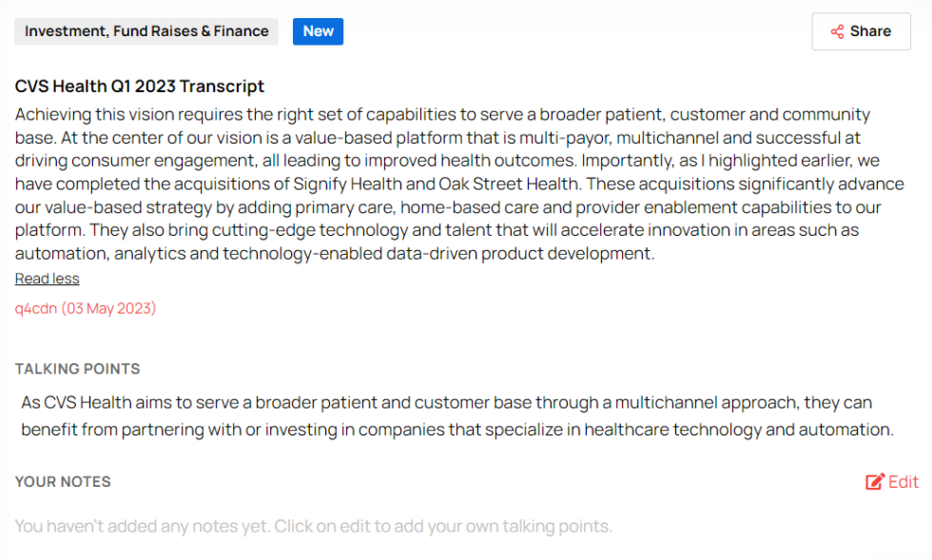The image size is (932, 560).
Task: Click the share nodes symbol inside Share button
Action: point(837,31)
